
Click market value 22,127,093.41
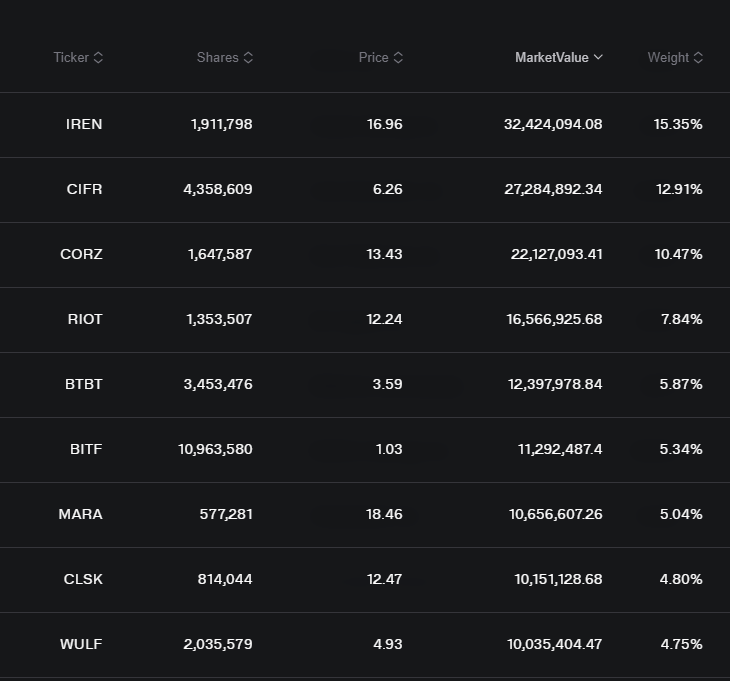pos(556,254)
